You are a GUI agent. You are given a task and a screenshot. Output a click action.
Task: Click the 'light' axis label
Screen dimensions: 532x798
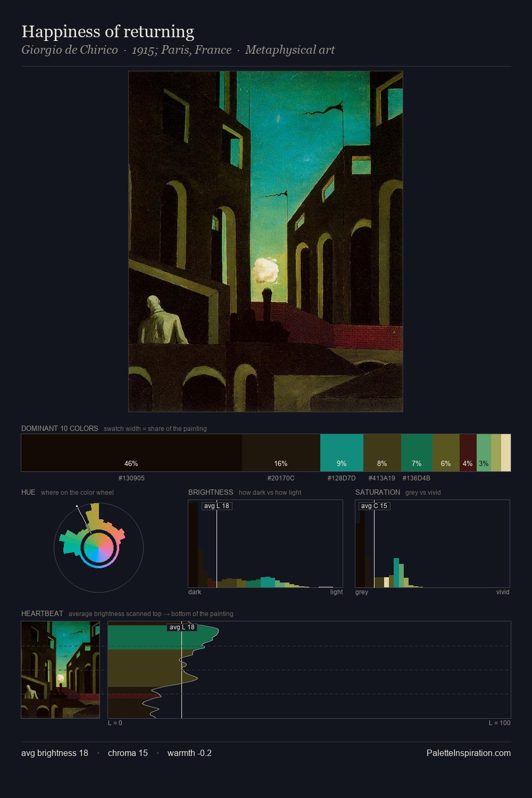(336, 592)
